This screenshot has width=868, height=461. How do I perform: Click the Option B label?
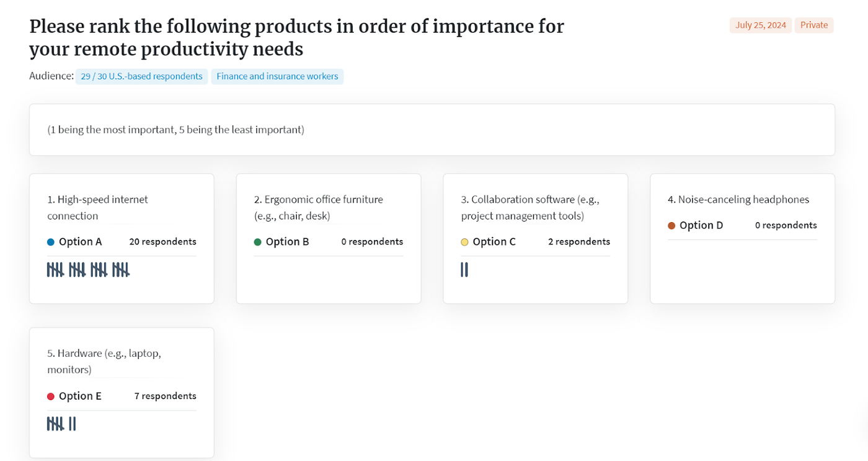(287, 242)
